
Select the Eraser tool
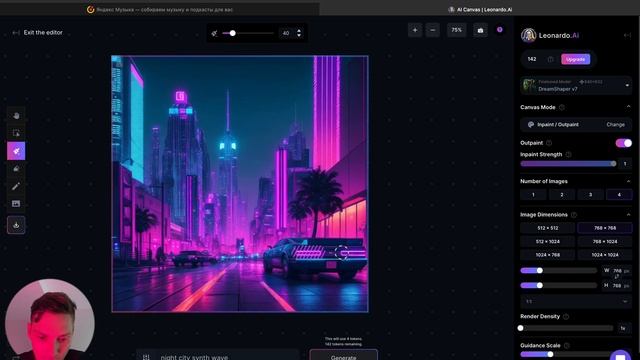tap(16, 169)
